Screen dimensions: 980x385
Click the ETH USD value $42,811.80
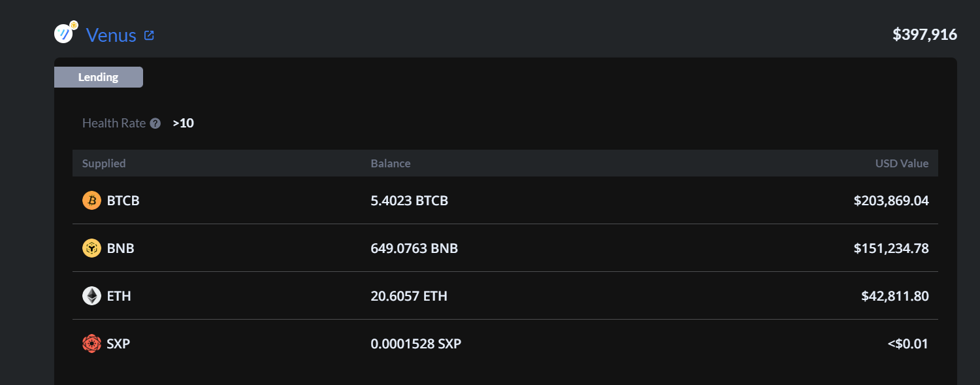(x=895, y=296)
